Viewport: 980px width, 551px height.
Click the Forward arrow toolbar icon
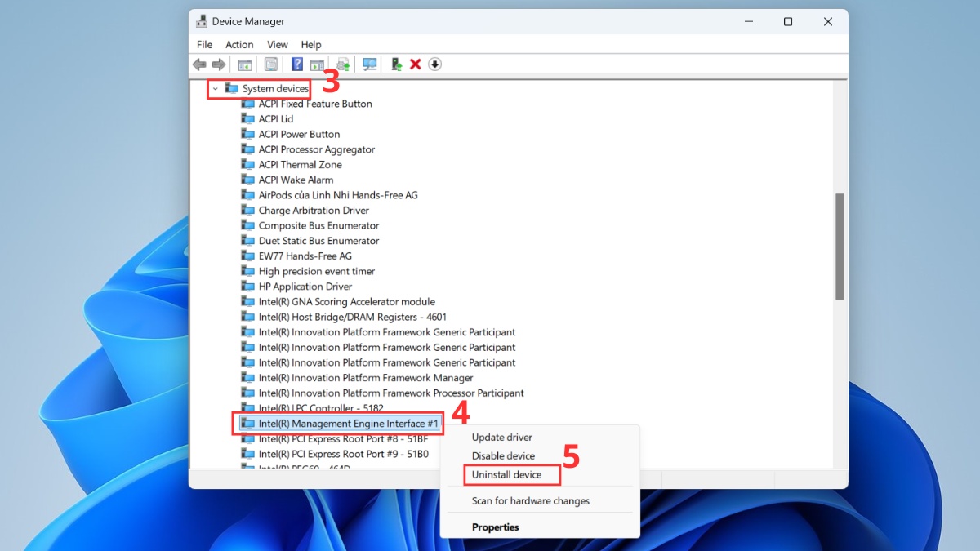pos(219,64)
